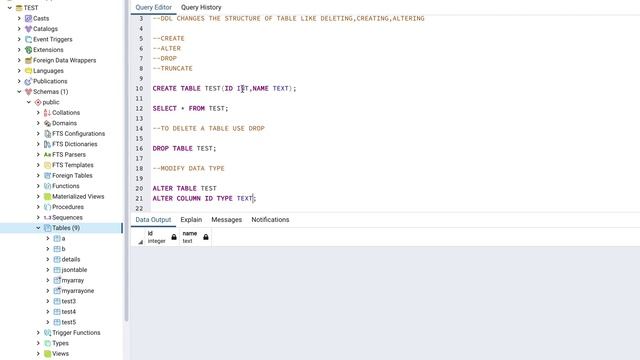Click the Views icon

[x=47, y=354]
